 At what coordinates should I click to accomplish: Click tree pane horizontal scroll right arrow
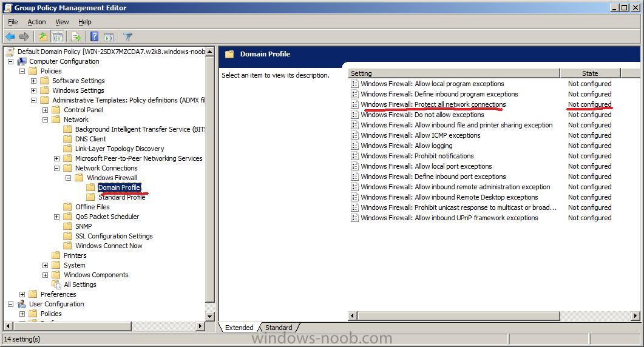[200, 326]
